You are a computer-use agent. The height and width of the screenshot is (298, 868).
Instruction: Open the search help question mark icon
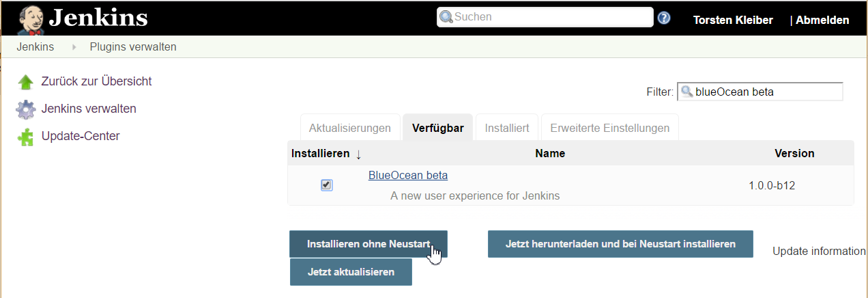664,18
